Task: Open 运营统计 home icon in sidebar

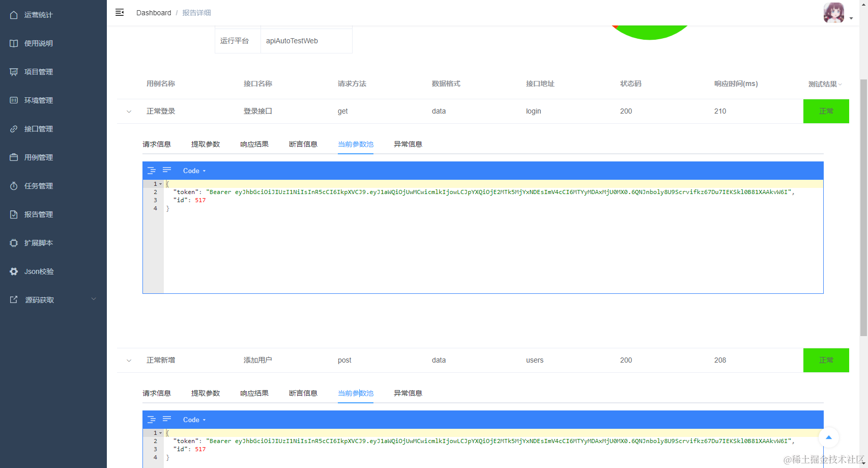Action: (x=14, y=15)
